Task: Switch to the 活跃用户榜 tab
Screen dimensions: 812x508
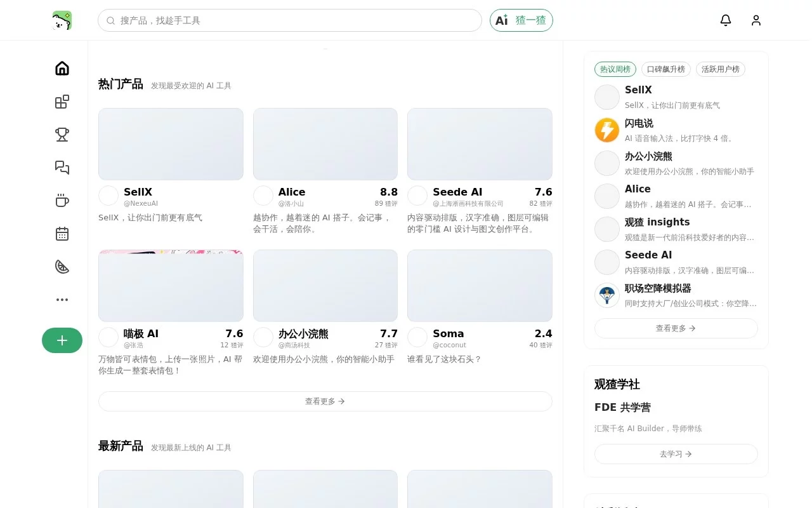Action: click(721, 69)
